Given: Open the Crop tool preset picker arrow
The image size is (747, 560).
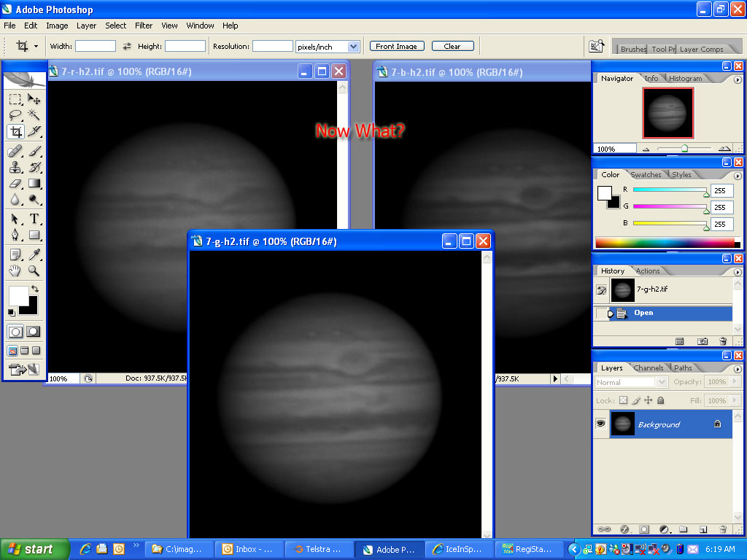Looking at the screenshot, I should 36,46.
